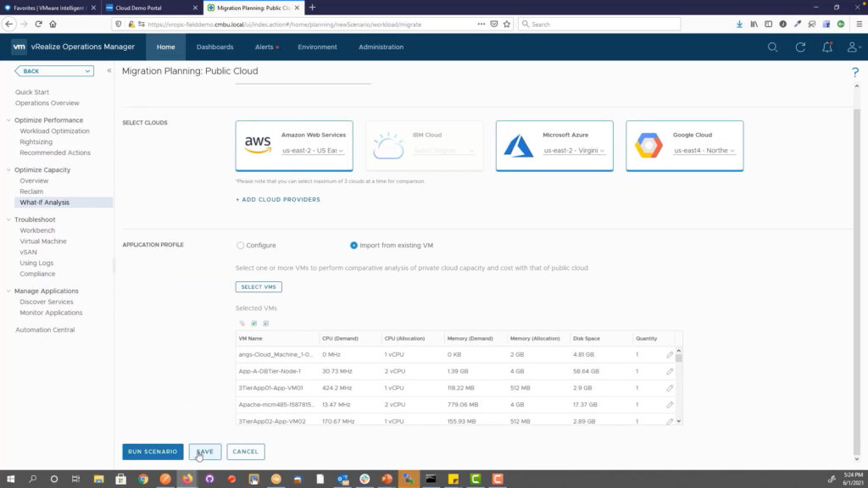Open the page actions ellipsis in address bar
Screen dimensions: 868x488
[x=481, y=25]
